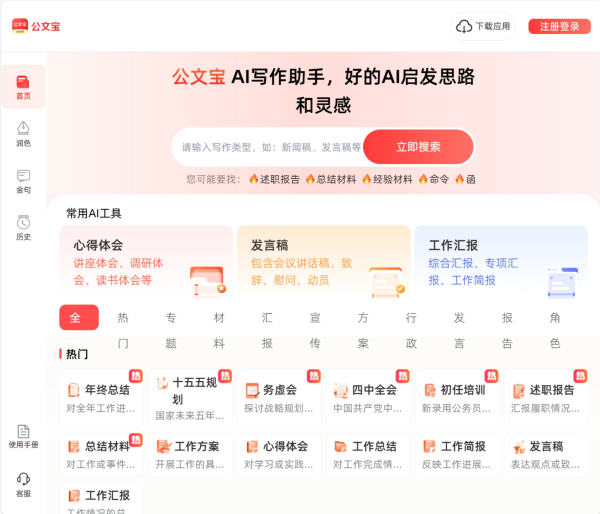Screen dimensions: 600x514
Task: Click the 务虚会 item icon
Action: (x=252, y=390)
